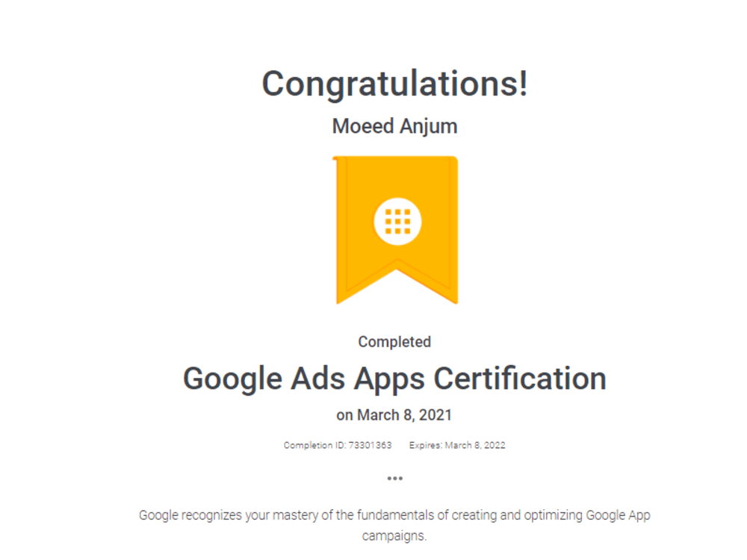Click the "Completed" label
The width and height of the screenshot is (747, 560).
click(x=394, y=342)
